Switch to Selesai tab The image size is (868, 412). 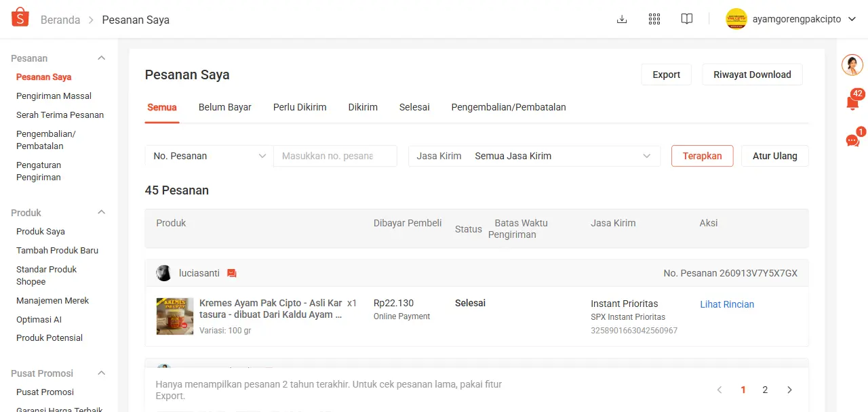pos(414,107)
